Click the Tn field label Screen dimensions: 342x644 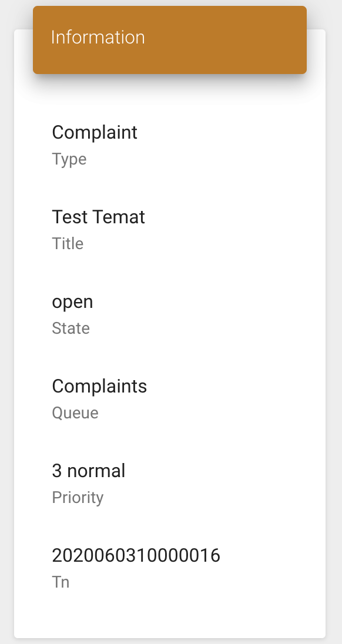tap(61, 582)
